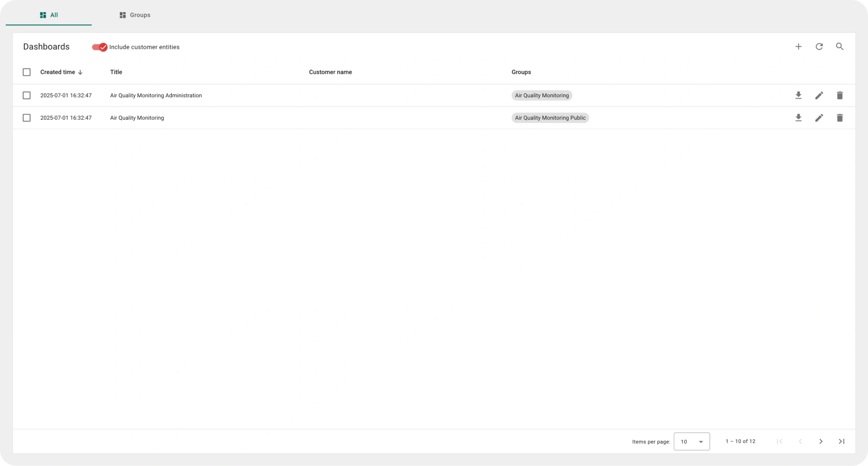Delete the Air Quality Monitoring Administration dashboard
Screen dimensions: 868x466
839,95
